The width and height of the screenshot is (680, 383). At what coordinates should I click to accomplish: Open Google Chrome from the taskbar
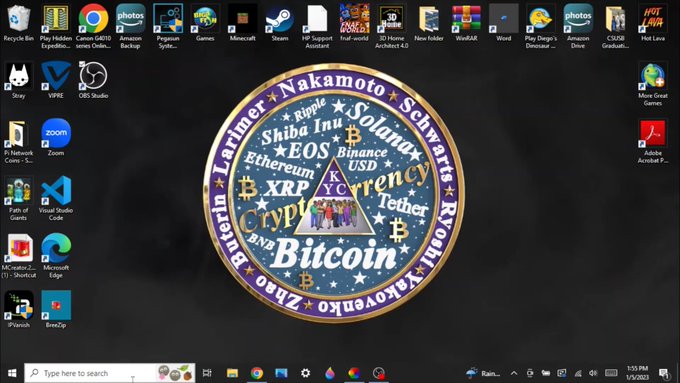point(257,373)
